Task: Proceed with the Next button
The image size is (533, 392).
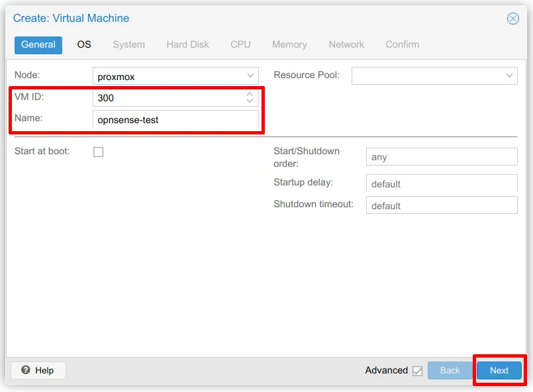Action: [x=499, y=370]
